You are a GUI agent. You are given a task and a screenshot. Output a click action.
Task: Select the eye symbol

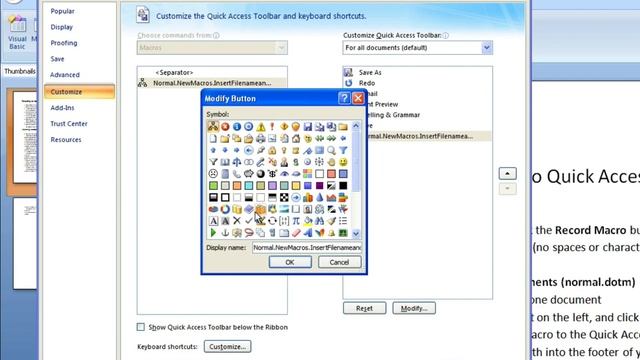tap(284, 174)
